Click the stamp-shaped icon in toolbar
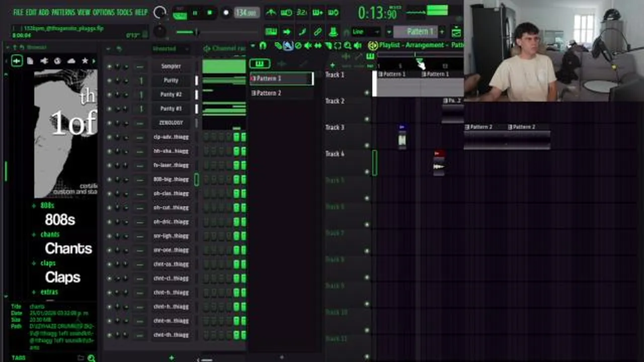Image resolution: width=644 pixels, height=362 pixels. (x=333, y=32)
